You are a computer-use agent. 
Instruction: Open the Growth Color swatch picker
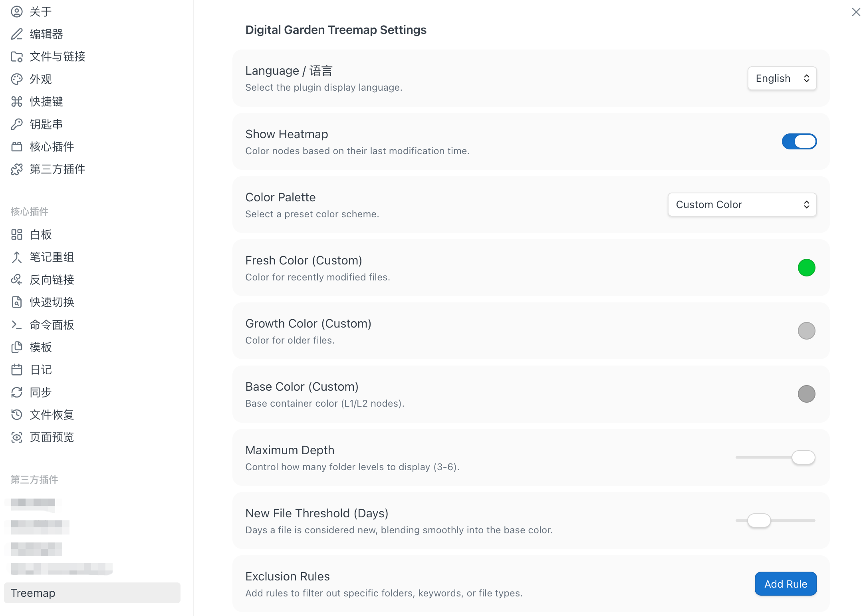point(806,331)
